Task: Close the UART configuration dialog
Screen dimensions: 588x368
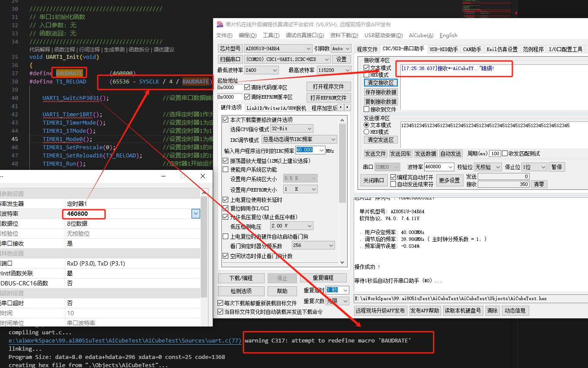Action: click(x=203, y=176)
